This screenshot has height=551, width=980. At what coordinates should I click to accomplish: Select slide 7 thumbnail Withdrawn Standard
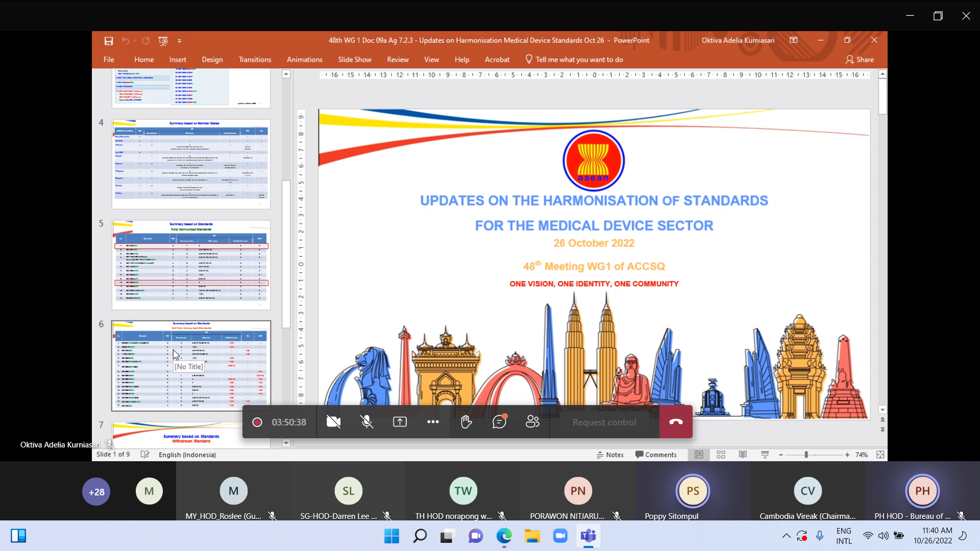(191, 435)
